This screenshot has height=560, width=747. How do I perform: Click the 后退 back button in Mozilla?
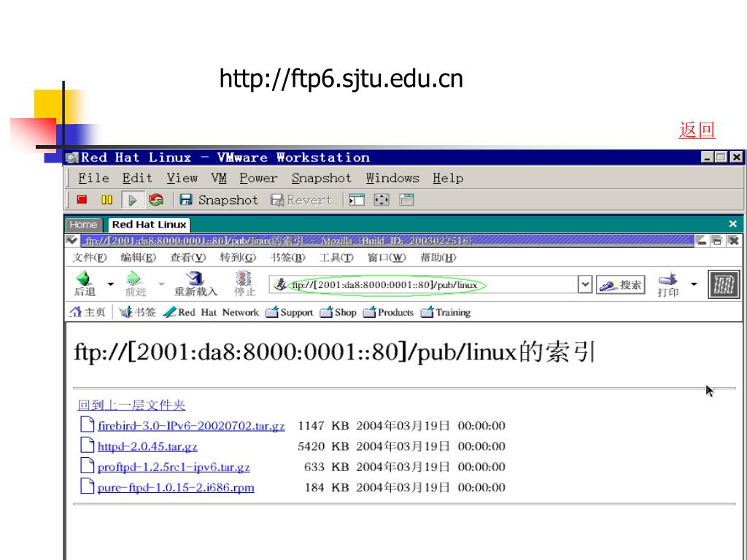point(85,284)
